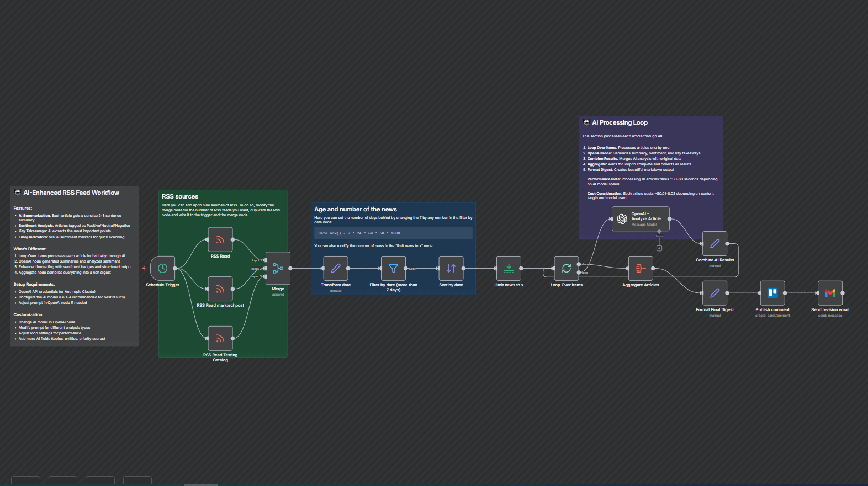Click the top RSS Read node icon
Image resolution: width=868 pixels, height=486 pixels.
click(x=220, y=239)
